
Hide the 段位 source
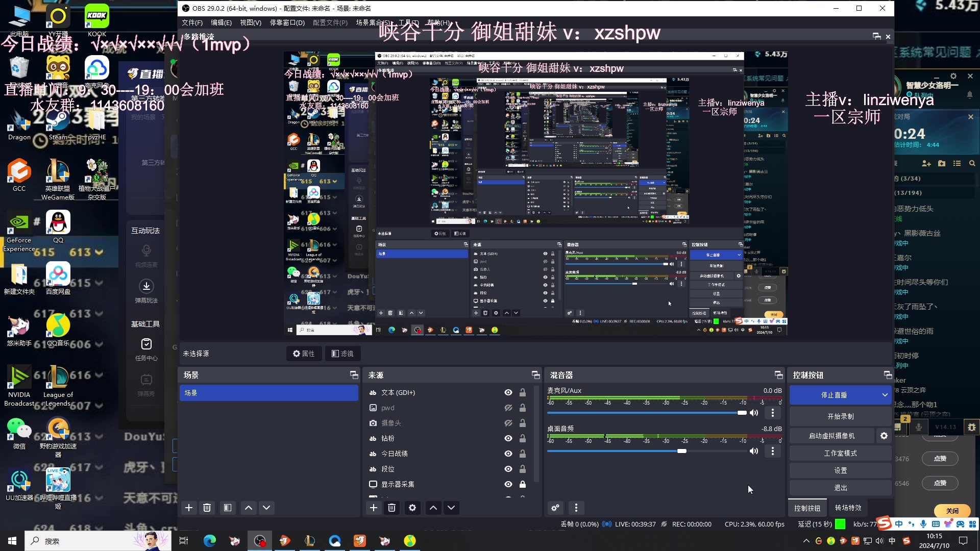coord(508,469)
